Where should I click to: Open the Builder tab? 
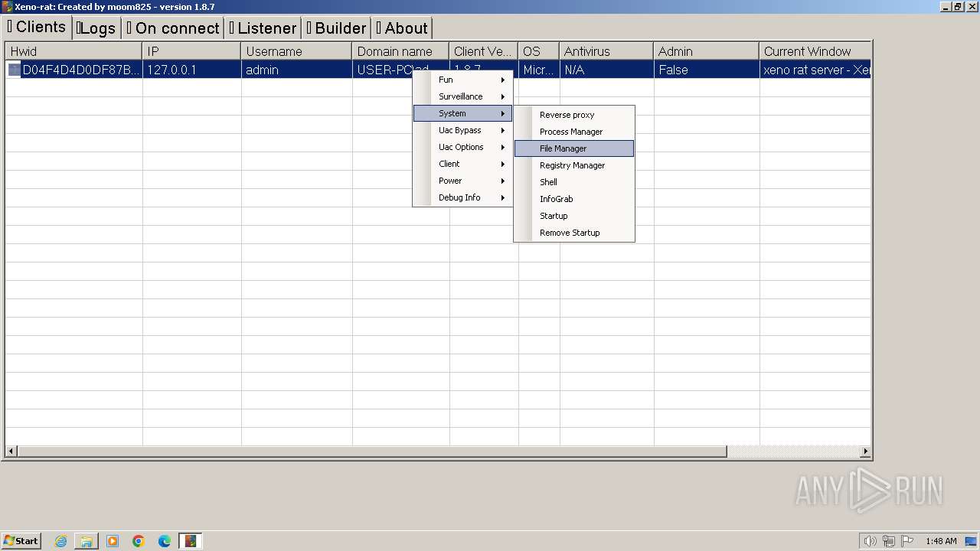pyautogui.click(x=337, y=28)
